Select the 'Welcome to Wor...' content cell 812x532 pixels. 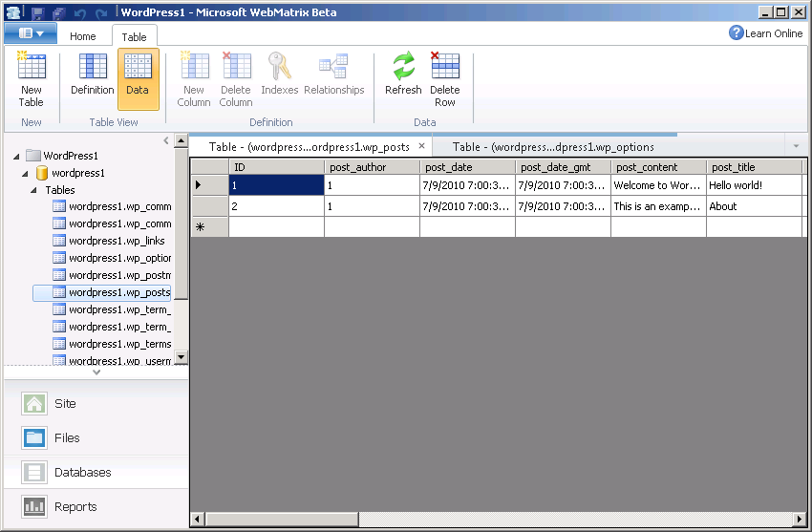pyautogui.click(x=659, y=185)
